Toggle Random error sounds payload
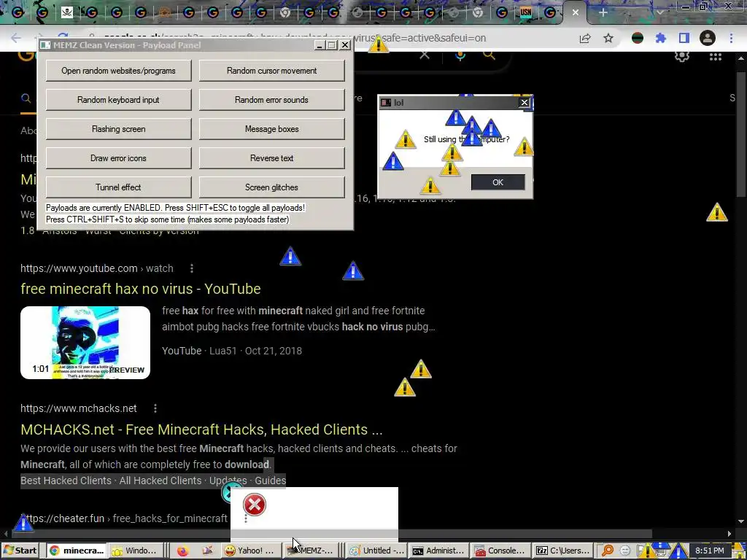 pos(271,99)
